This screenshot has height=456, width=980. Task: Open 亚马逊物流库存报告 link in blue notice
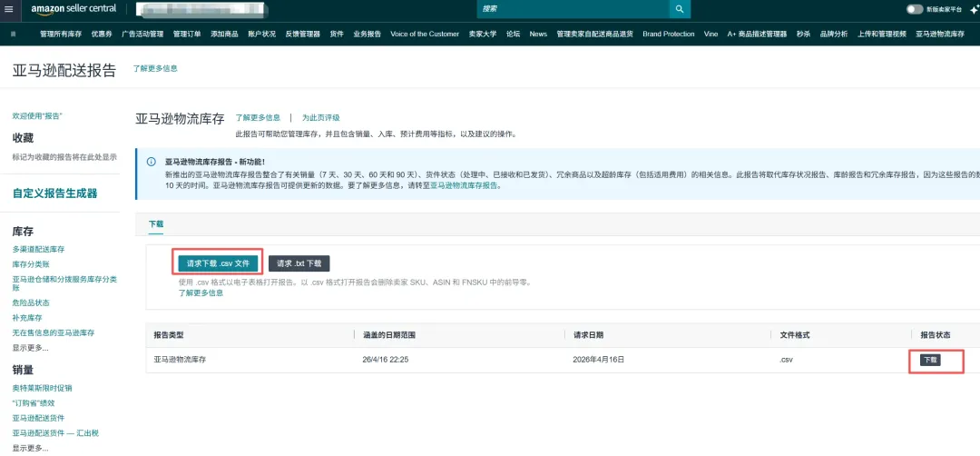(x=465, y=186)
